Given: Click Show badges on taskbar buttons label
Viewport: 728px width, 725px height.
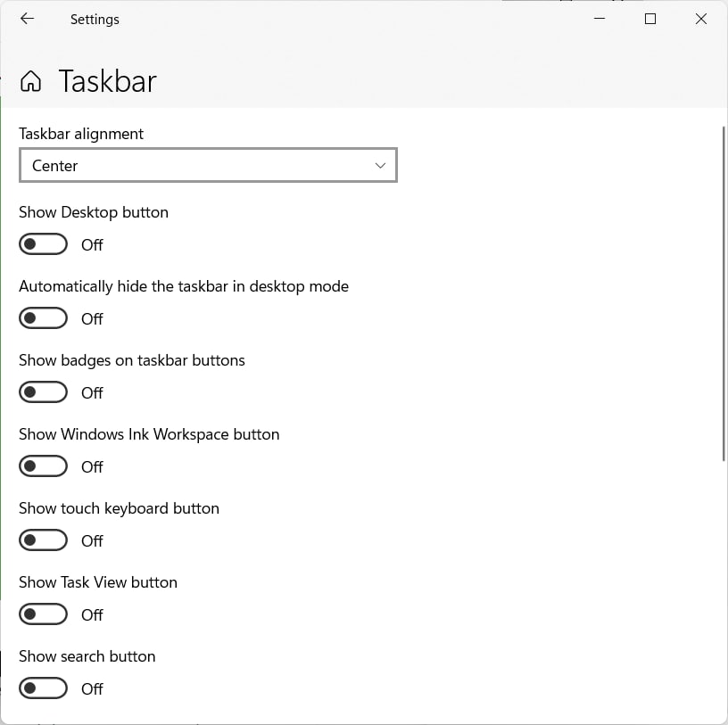Looking at the screenshot, I should 132,360.
